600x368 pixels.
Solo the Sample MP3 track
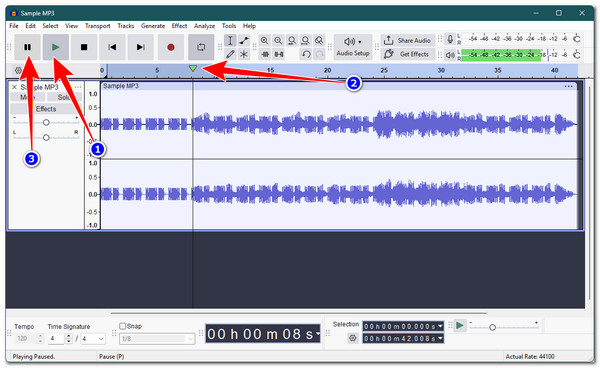[64, 97]
